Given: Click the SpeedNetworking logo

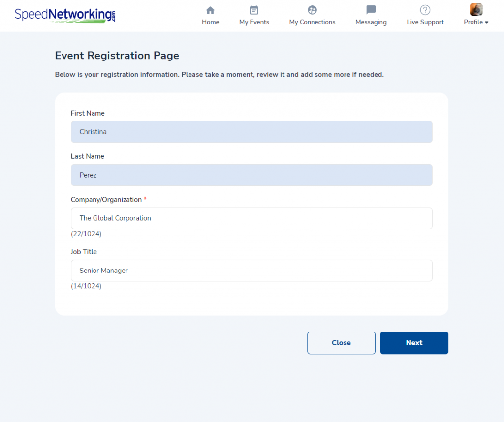Looking at the screenshot, I should pyautogui.click(x=65, y=15).
